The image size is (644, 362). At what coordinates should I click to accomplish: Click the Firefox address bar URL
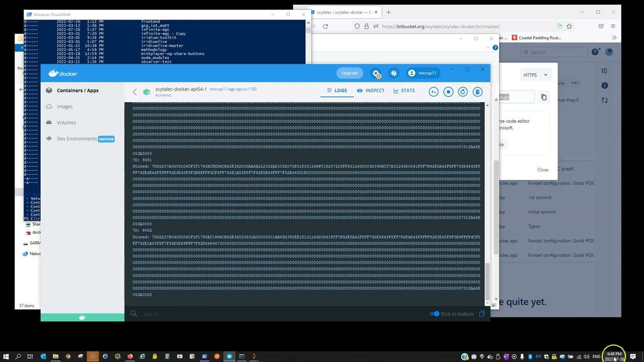[x=441, y=27]
